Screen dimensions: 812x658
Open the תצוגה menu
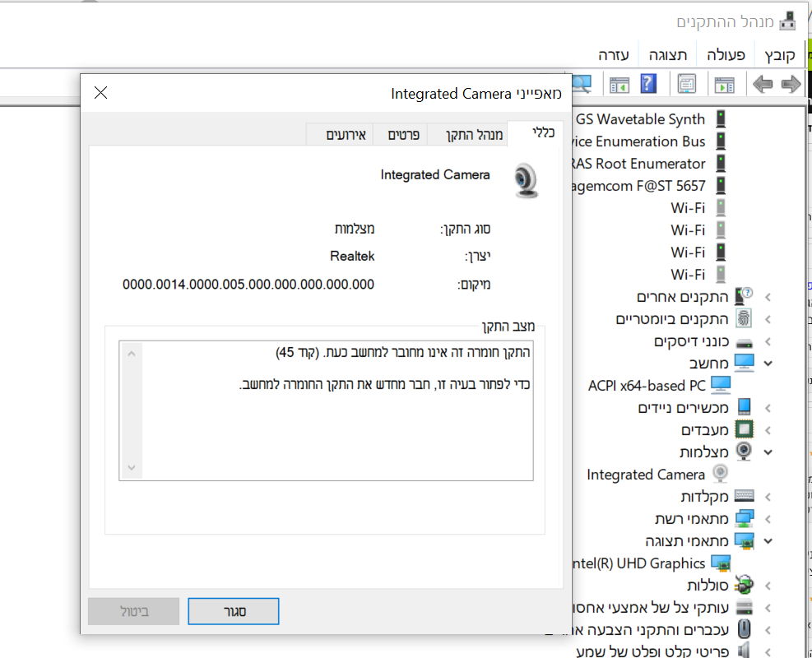668,55
